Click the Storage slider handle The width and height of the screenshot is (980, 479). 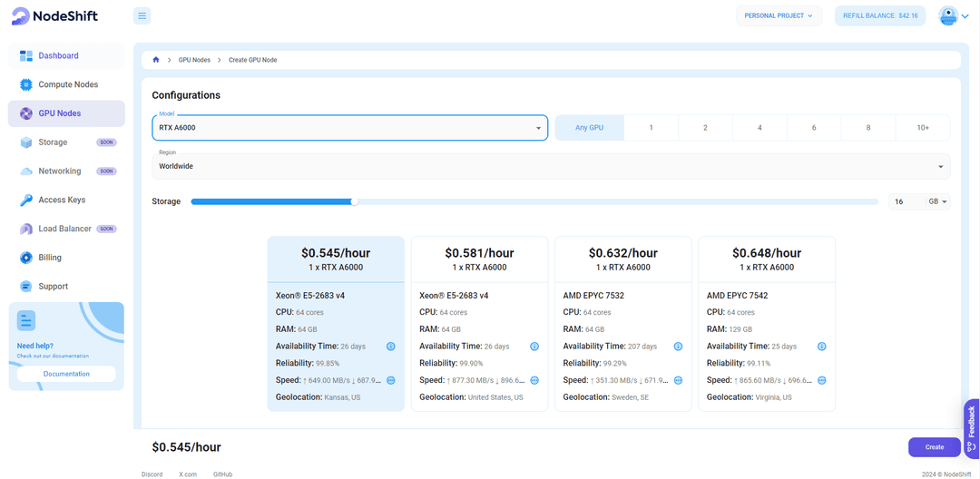(x=355, y=201)
